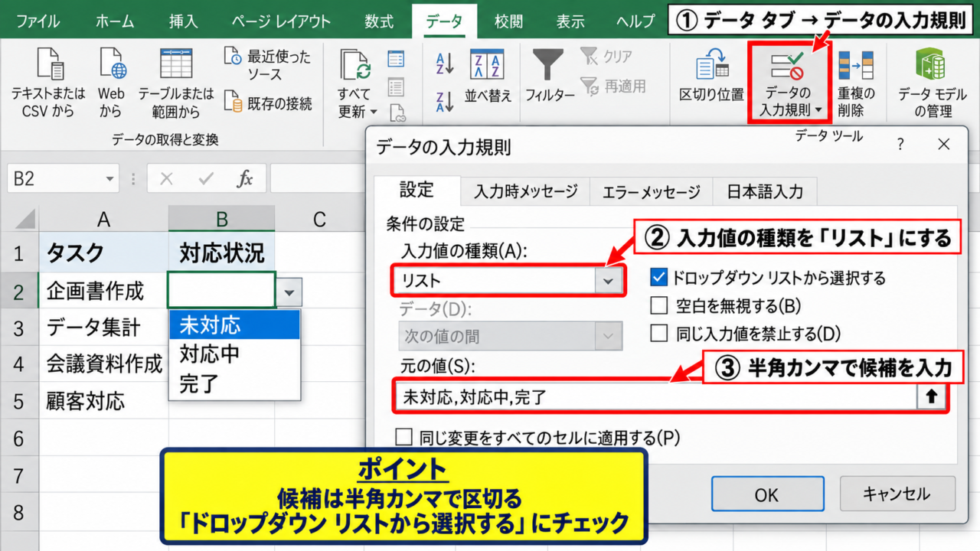The width and height of the screenshot is (980, 551).
Task: Click the テーブルまたは範囲から icon
Action: tap(176, 64)
